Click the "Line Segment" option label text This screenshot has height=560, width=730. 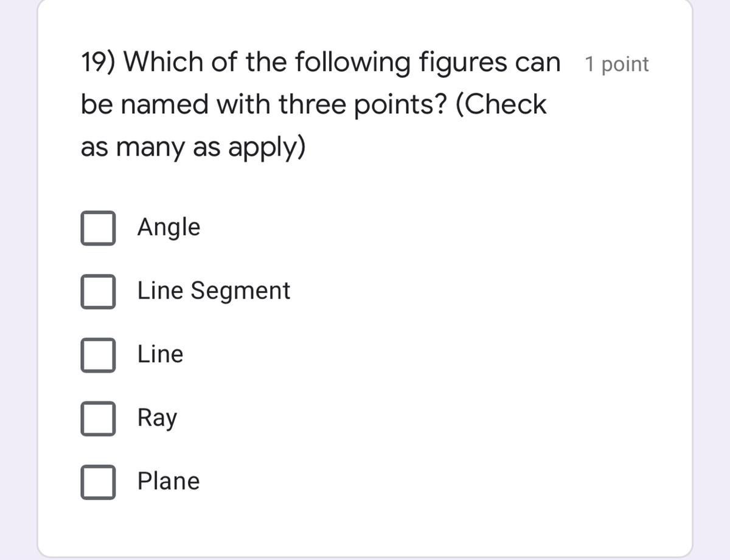coord(214,291)
